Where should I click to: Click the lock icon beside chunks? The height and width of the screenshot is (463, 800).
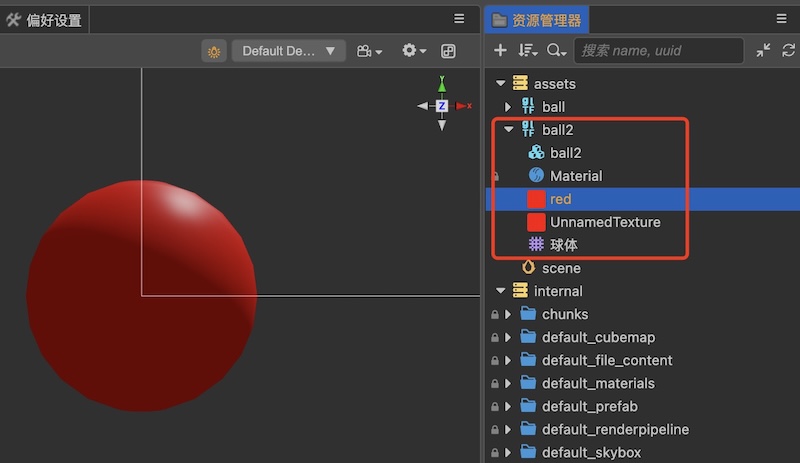pos(494,314)
